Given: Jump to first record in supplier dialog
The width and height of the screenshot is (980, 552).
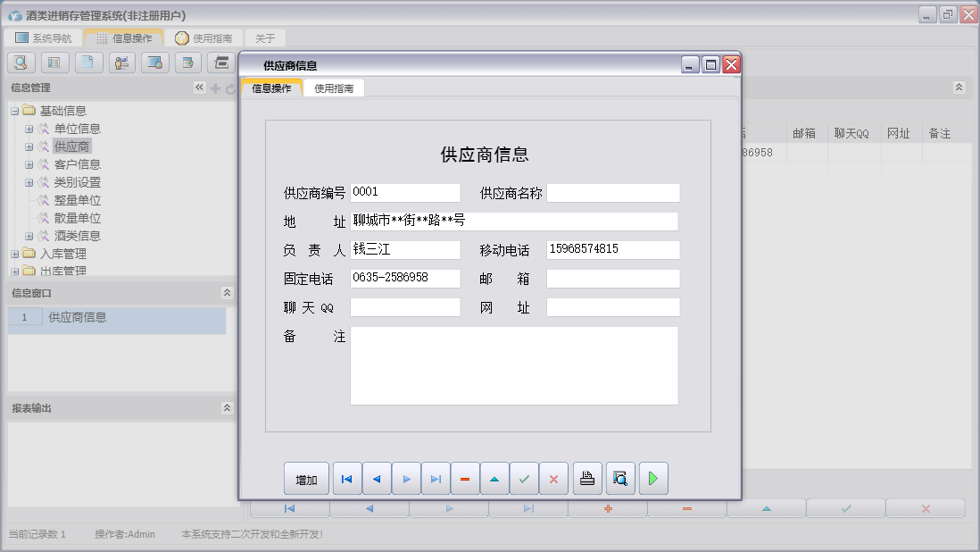Looking at the screenshot, I should pos(347,479).
